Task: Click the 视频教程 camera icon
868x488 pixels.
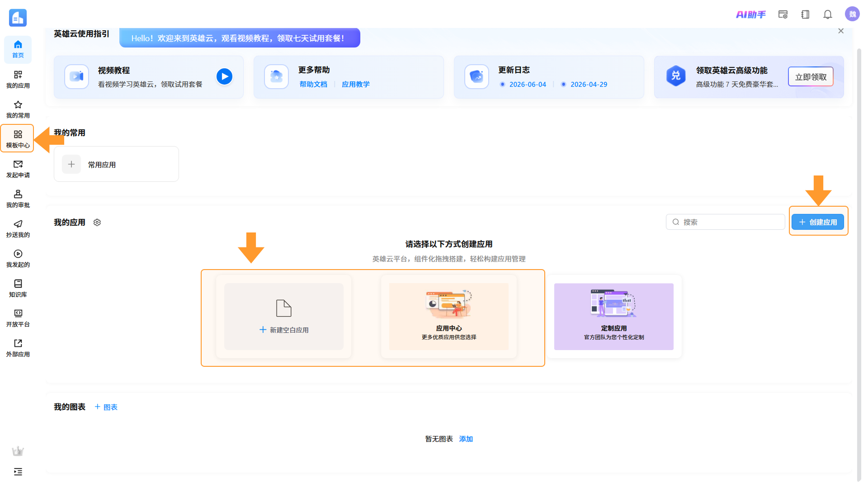Action: point(76,76)
